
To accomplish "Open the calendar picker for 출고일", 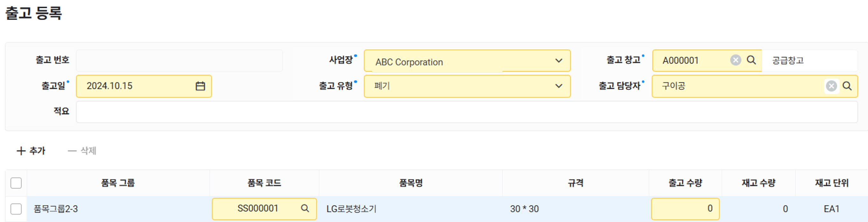I will [200, 86].
